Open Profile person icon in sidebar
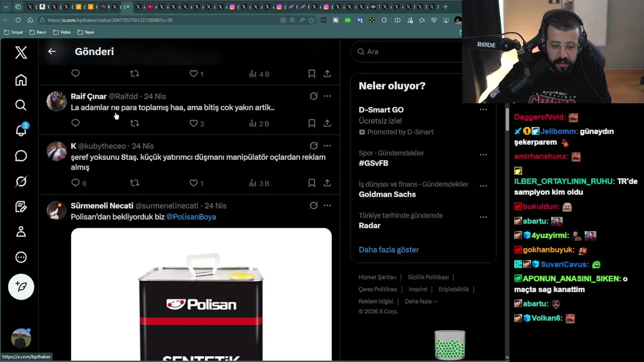 tap(21, 232)
